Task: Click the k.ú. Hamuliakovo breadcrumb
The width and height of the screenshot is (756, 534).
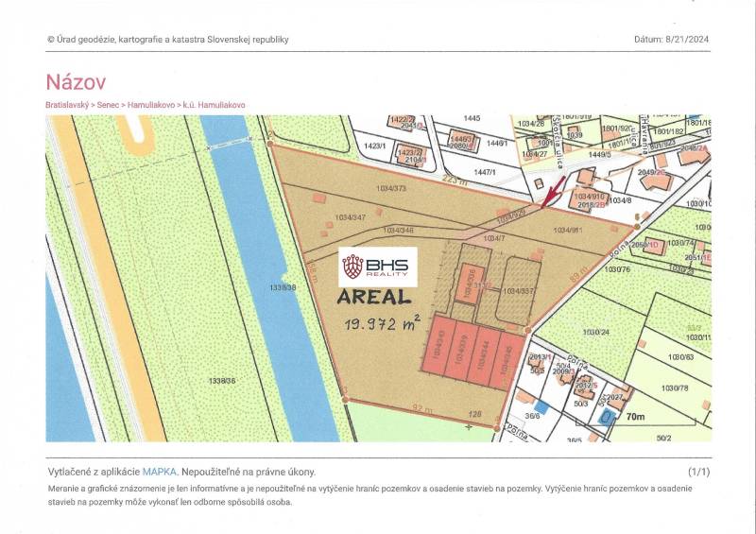Action: [215, 105]
